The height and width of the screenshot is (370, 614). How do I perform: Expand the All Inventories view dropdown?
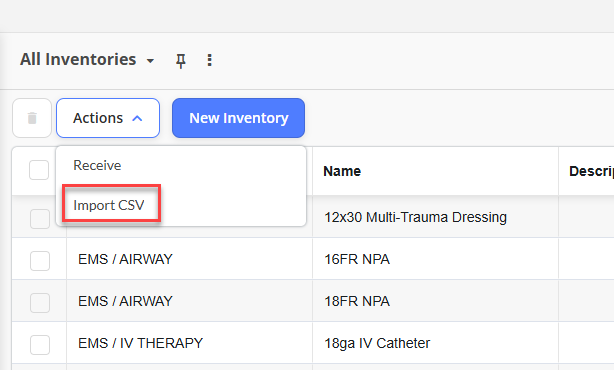click(150, 61)
